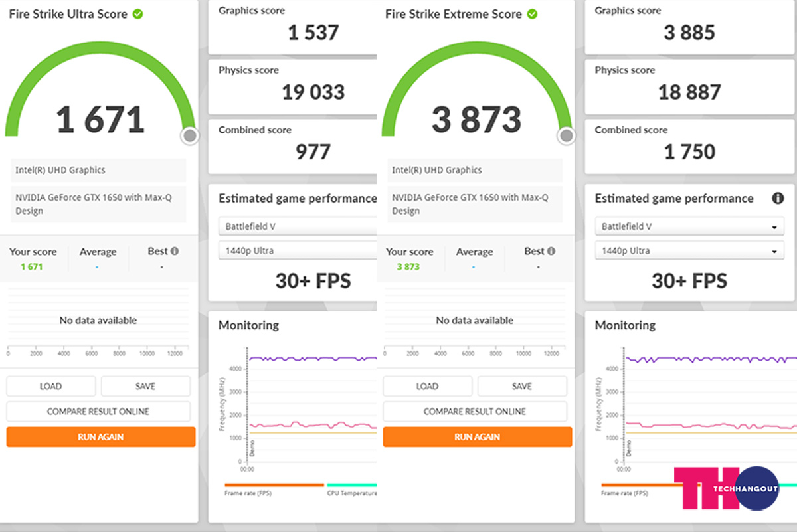Screen dimensions: 797x532
Task: Click the large 1 671 overall score
Action: click(100, 120)
